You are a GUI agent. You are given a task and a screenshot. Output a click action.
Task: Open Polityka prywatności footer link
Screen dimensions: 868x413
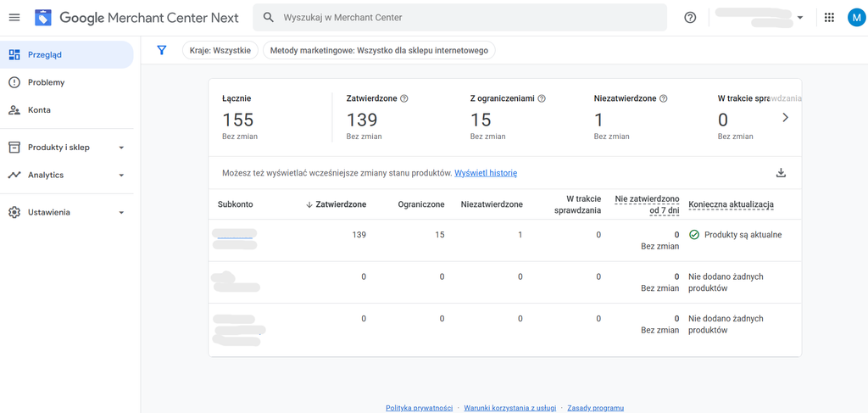tap(419, 408)
